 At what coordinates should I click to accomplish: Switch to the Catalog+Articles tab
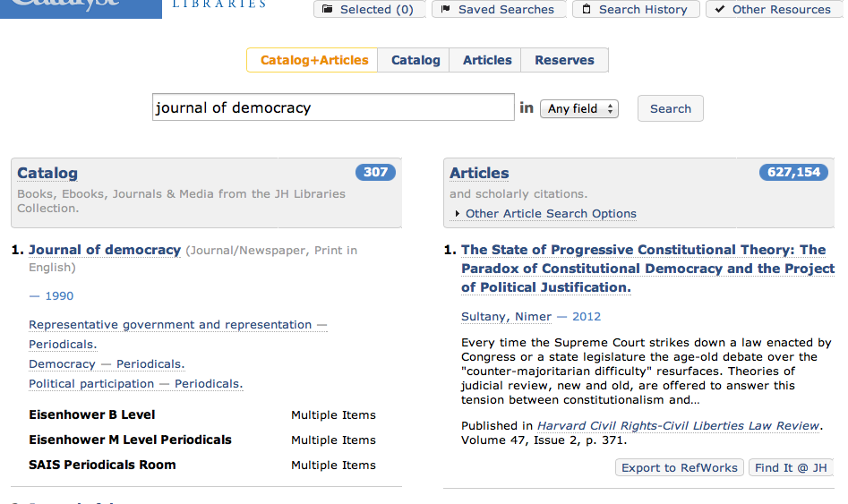tap(313, 60)
